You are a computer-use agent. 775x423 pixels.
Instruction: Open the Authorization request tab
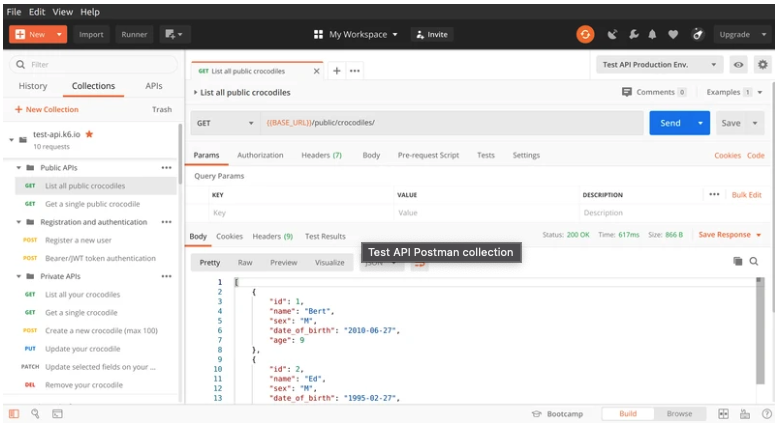click(x=260, y=155)
